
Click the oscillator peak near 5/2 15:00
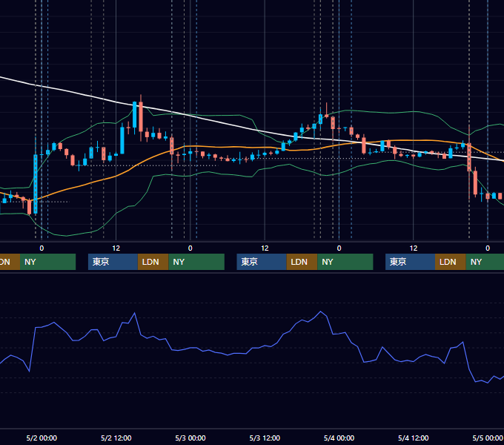134,313
